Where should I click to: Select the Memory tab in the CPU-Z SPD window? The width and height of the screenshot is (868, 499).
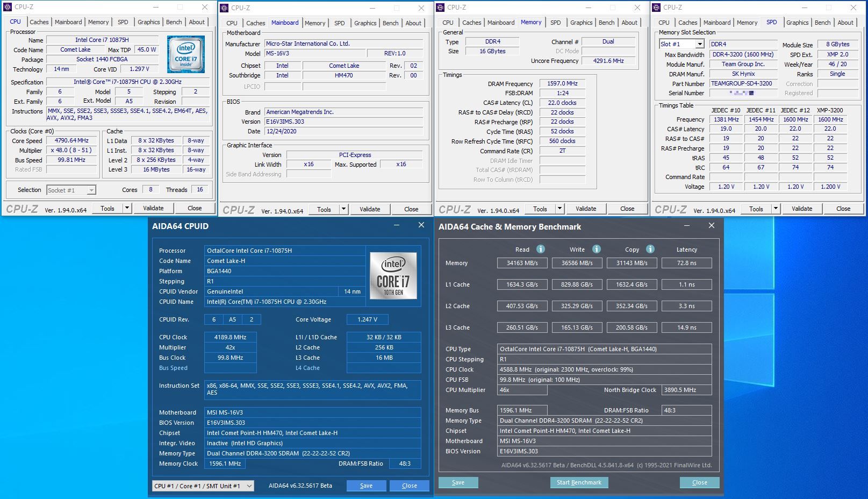click(x=747, y=23)
